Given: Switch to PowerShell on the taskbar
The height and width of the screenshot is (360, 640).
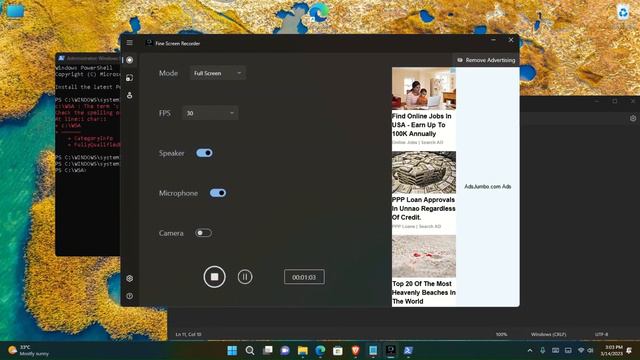Looking at the screenshot, I should point(408,350).
